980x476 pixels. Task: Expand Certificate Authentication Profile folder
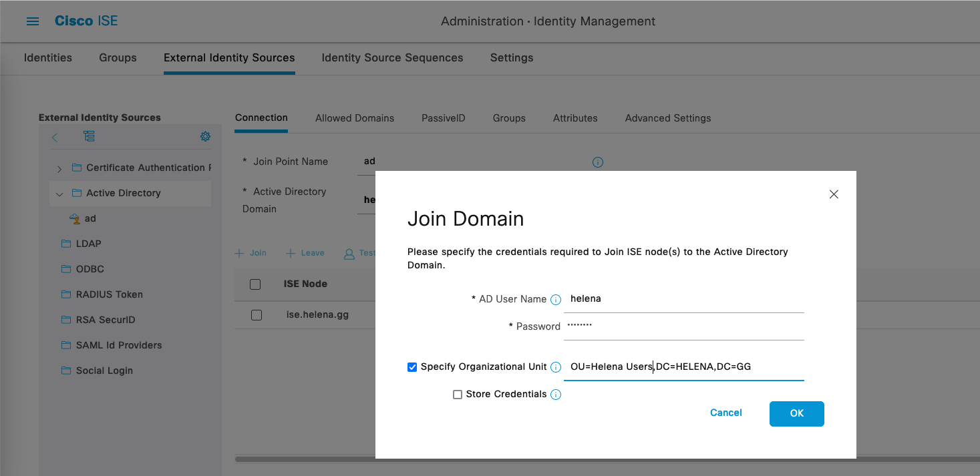(x=59, y=168)
